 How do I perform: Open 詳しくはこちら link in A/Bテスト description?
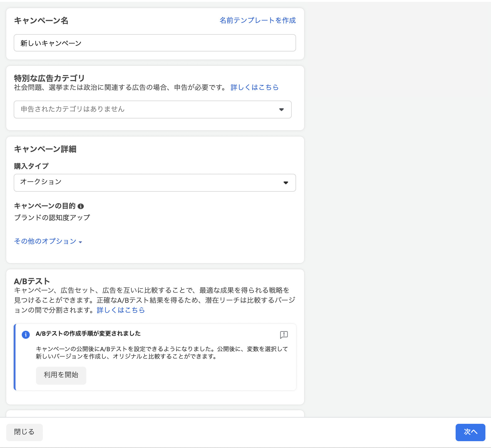121,310
